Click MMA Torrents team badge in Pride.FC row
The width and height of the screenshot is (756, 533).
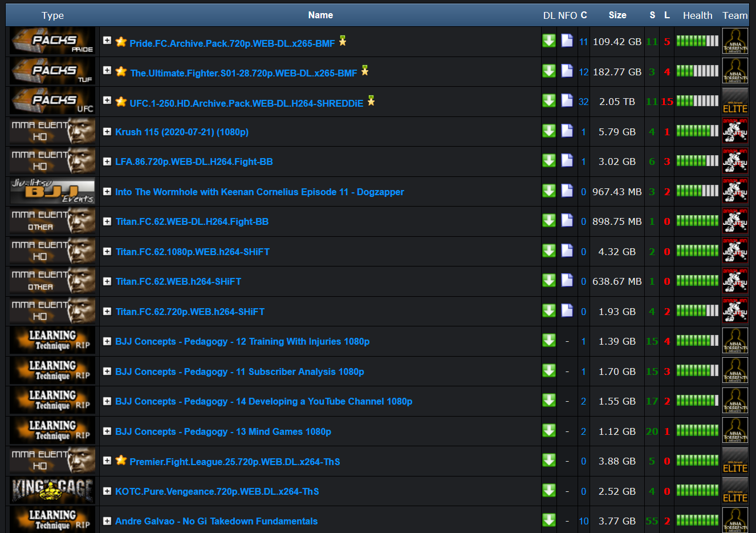[x=735, y=41]
